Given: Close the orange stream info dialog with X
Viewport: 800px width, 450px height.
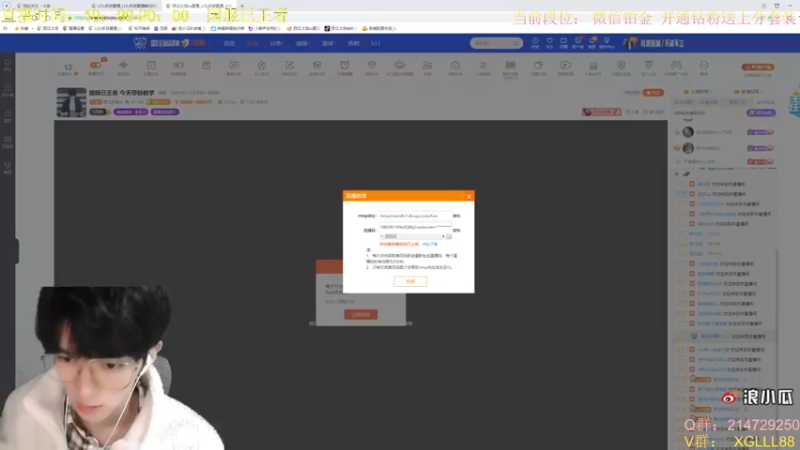Looking at the screenshot, I should 469,196.
